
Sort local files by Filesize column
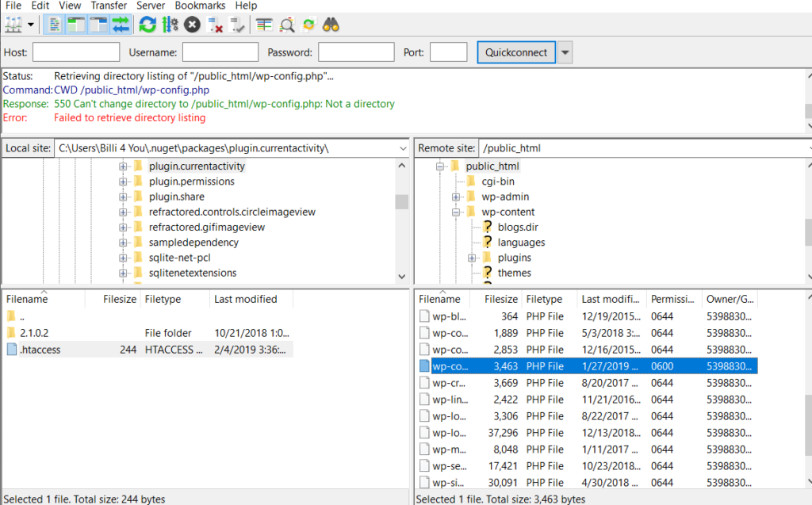tap(113, 300)
